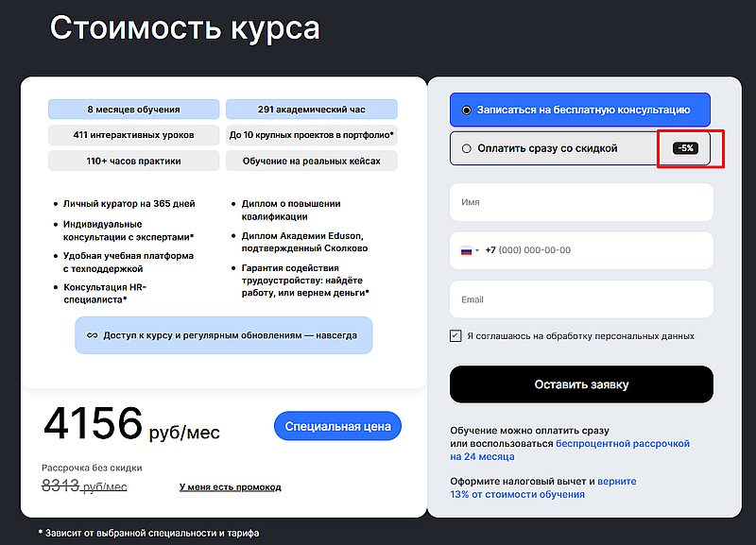This screenshot has width=756, height=545.
Task: Click the 'Имя' name input field
Action: pos(581,202)
